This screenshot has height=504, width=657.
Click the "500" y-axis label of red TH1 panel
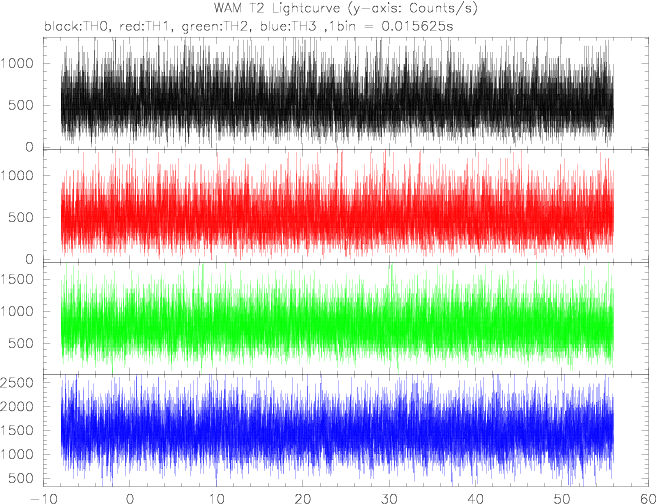click(21, 217)
